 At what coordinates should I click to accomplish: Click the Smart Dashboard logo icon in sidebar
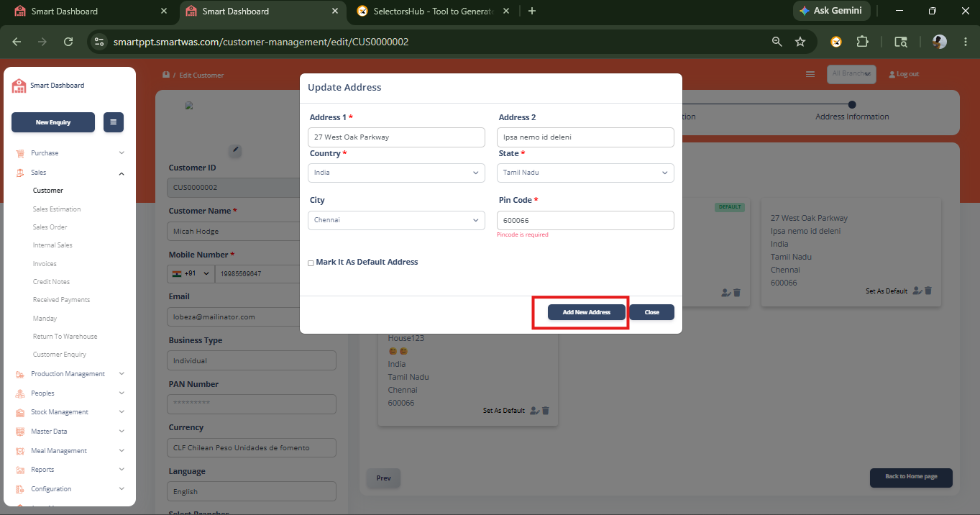click(19, 86)
